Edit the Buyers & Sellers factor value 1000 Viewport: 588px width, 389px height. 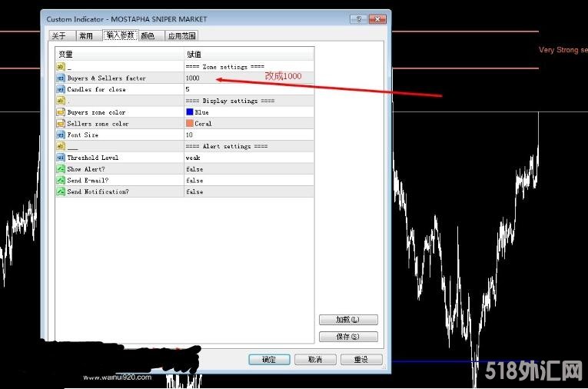tap(249, 78)
